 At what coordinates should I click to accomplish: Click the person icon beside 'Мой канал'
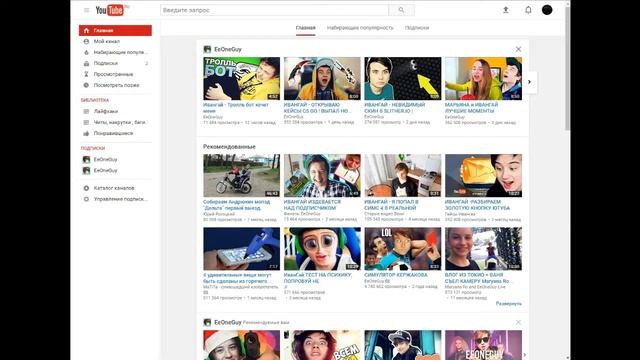click(86, 41)
